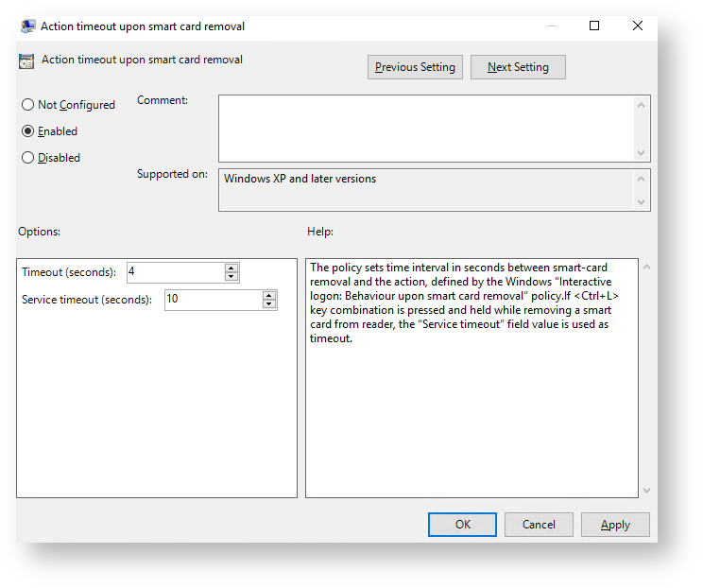The image size is (703, 588).
Task: Select the Disabled radio button
Action: 28,158
